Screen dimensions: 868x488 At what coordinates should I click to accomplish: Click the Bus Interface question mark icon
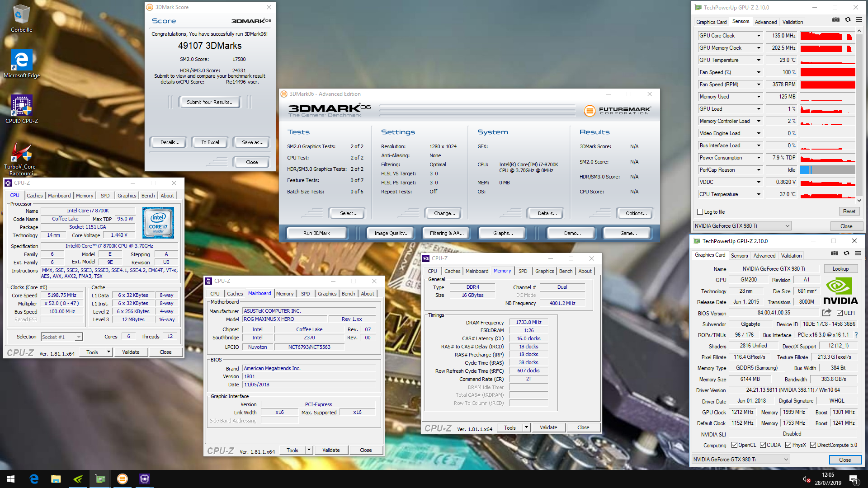tap(856, 335)
